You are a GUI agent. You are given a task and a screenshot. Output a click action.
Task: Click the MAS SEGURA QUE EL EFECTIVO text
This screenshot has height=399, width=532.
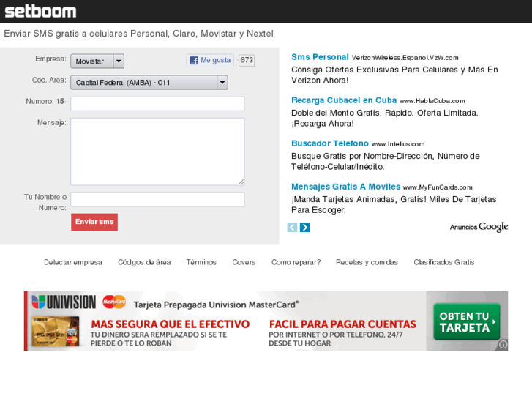click(171, 324)
